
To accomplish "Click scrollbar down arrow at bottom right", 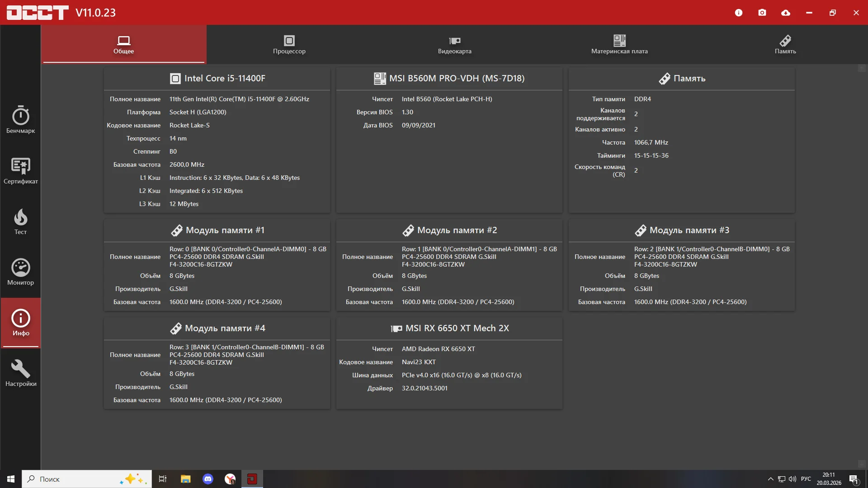I will click(x=862, y=464).
